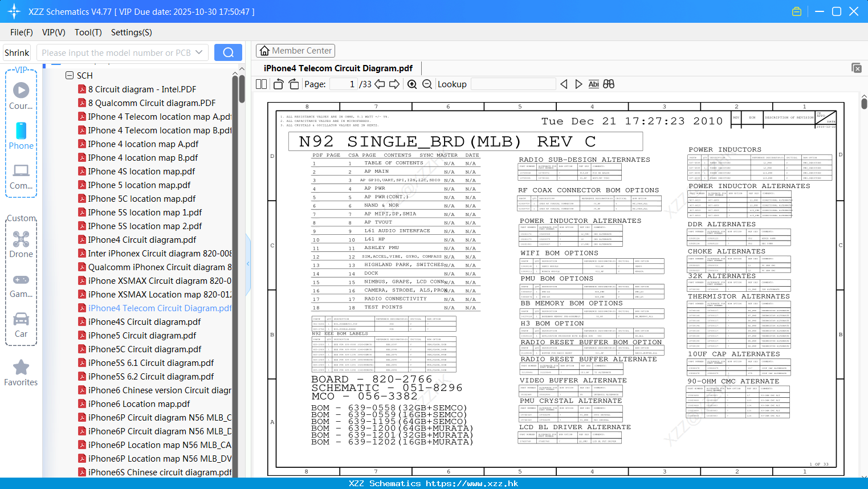
Task: Select iPhone4 Telecom Circuit Diagram.pdf tab
Action: (x=338, y=68)
